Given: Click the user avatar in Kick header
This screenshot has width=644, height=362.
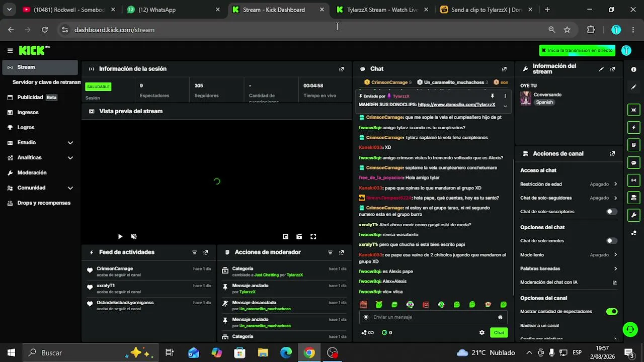Looking at the screenshot, I should pos(626,50).
